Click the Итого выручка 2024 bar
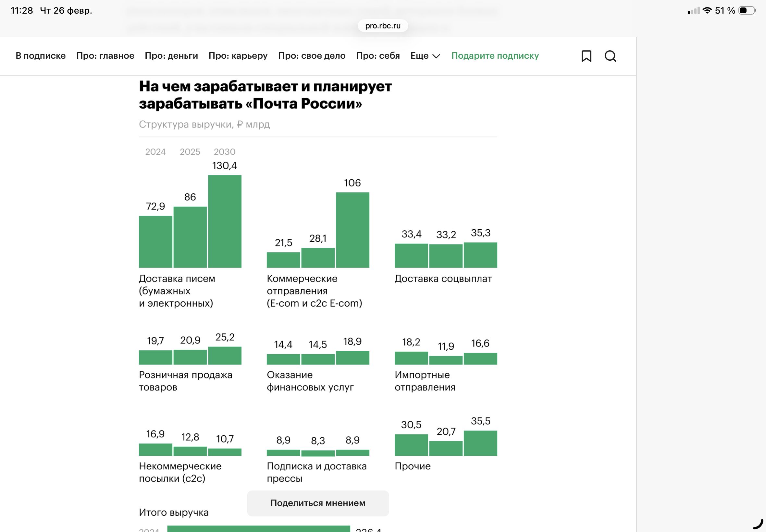 [x=258, y=529]
